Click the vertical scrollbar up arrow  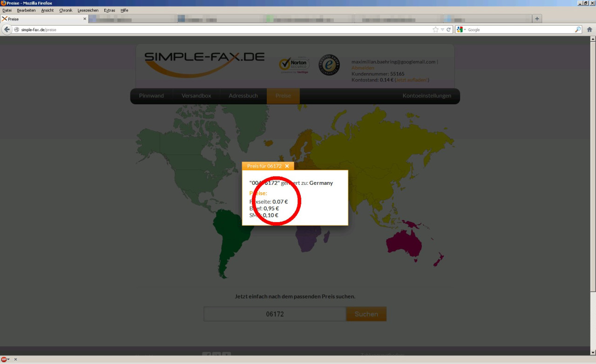pyautogui.click(x=593, y=39)
